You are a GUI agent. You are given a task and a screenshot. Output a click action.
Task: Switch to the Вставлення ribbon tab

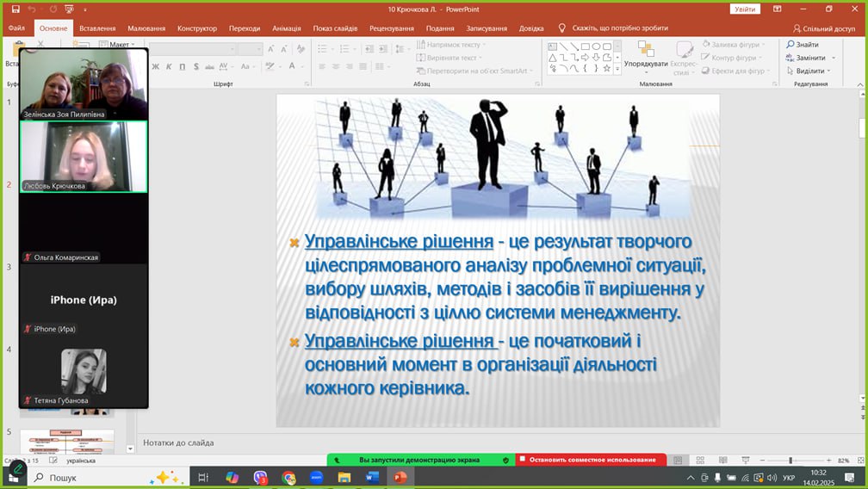tap(97, 28)
